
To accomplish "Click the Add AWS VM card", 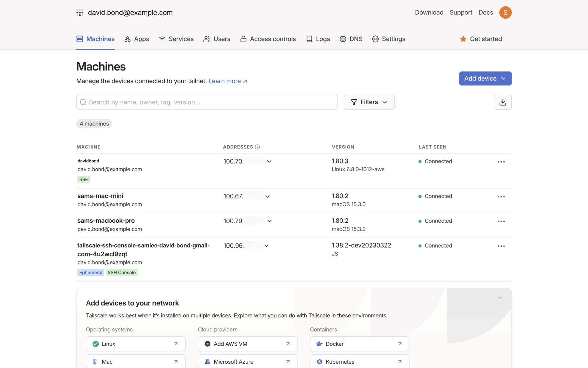I will pyautogui.click(x=247, y=344).
